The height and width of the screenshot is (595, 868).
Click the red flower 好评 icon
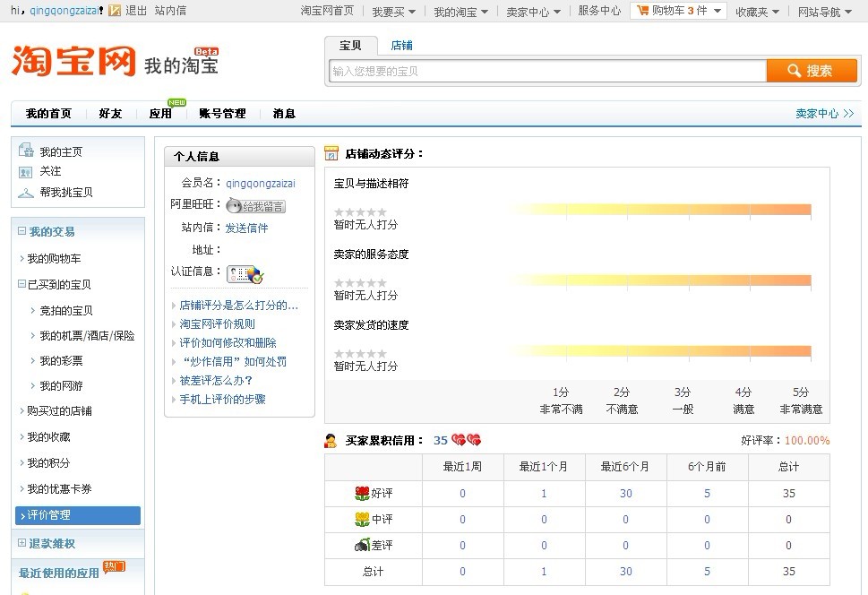[x=362, y=493]
